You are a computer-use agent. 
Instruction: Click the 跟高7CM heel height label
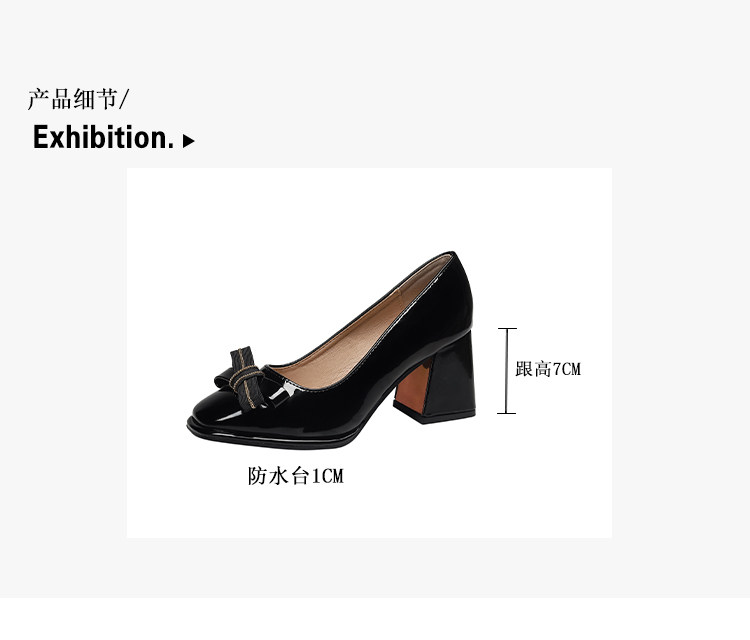coord(548,369)
